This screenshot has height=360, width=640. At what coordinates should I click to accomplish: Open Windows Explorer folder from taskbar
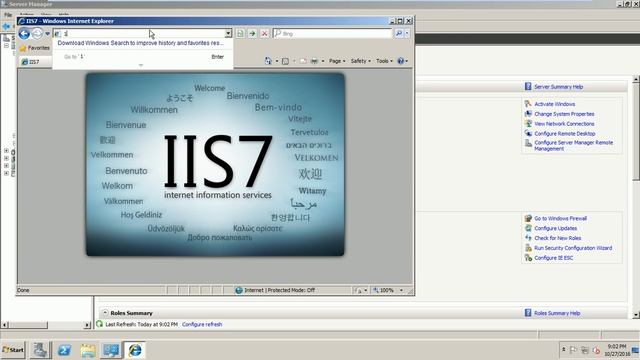88,350
